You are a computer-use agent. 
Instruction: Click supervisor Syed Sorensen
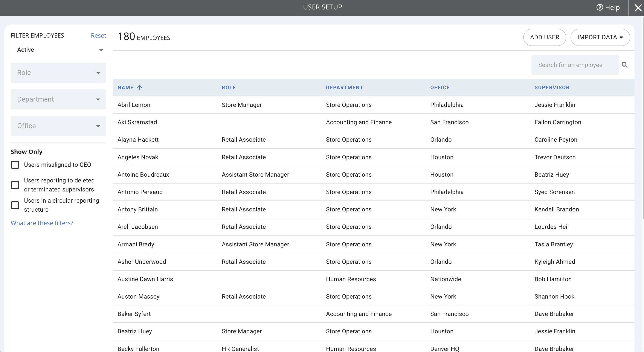point(554,192)
